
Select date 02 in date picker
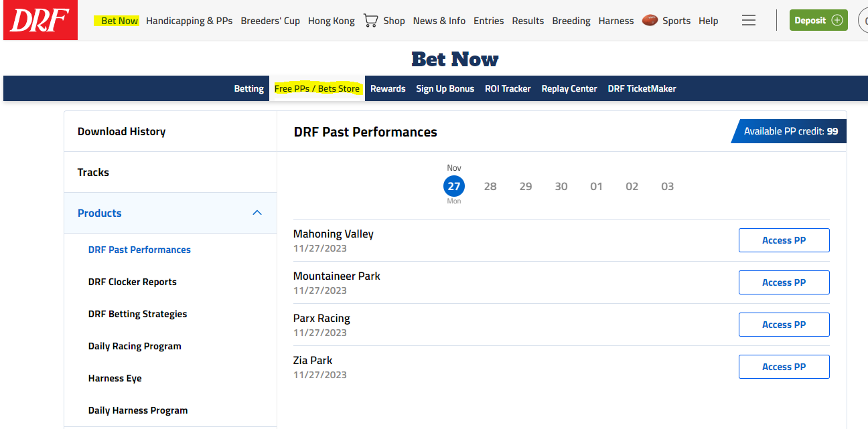coord(632,186)
